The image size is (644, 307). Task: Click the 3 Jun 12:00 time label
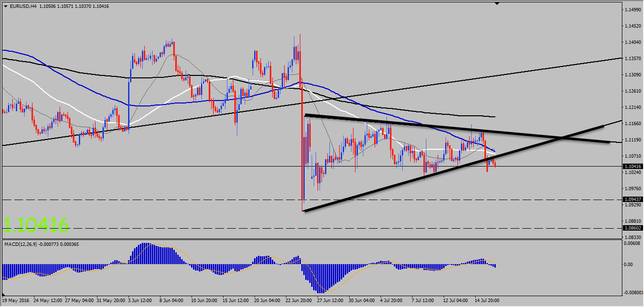pos(141,300)
